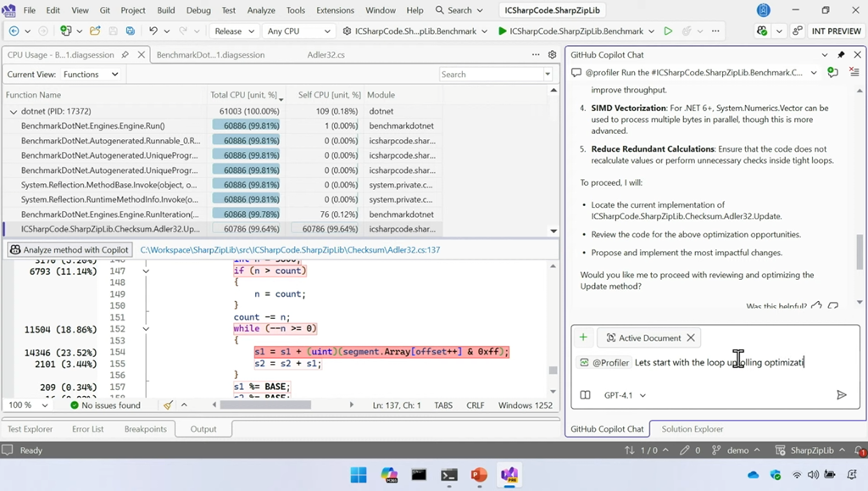Open the GPT-4.1 model selector
The width and height of the screenshot is (868, 491).
(625, 395)
